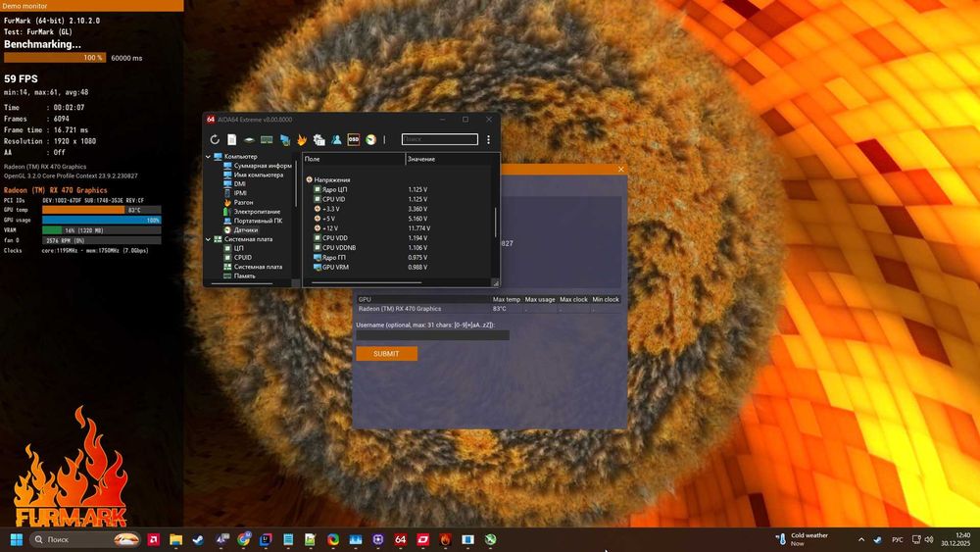Open AMD Software from the taskbar

point(154,539)
